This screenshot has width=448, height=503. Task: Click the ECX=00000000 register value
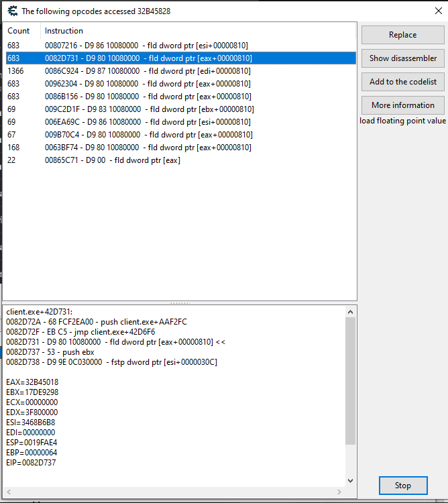(32, 402)
